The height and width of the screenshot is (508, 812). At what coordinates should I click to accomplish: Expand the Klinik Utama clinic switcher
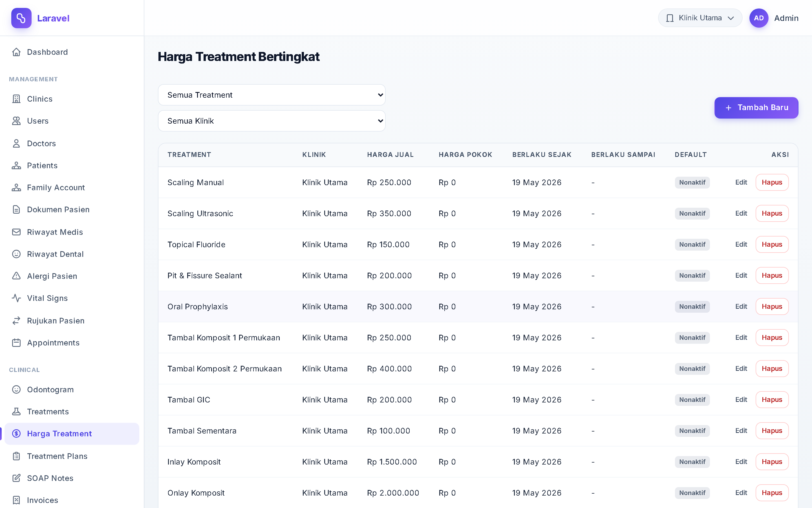click(x=700, y=18)
